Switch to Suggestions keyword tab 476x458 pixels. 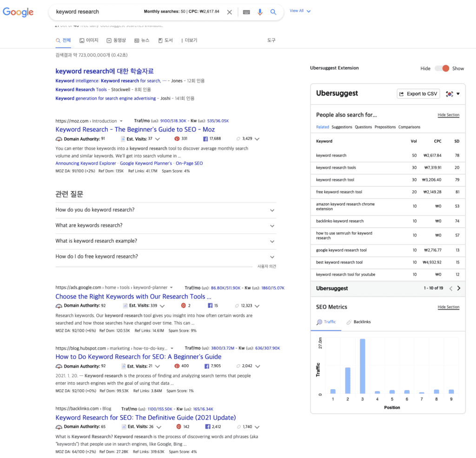click(342, 127)
